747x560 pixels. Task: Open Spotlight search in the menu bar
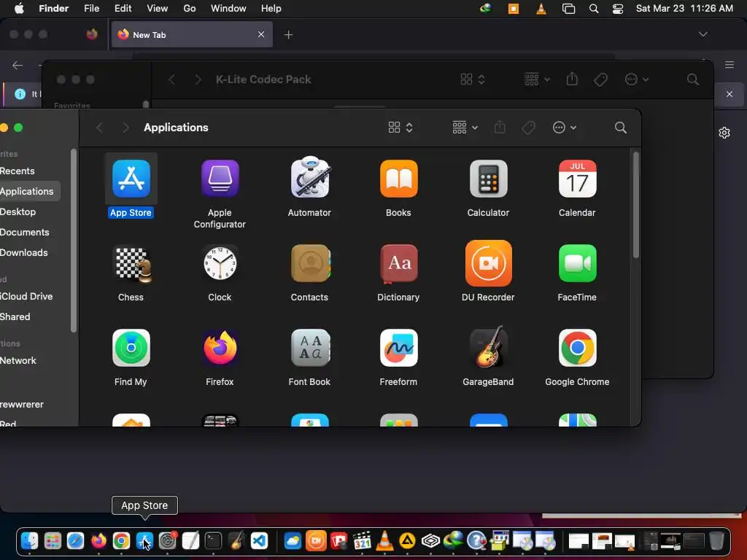click(x=594, y=9)
